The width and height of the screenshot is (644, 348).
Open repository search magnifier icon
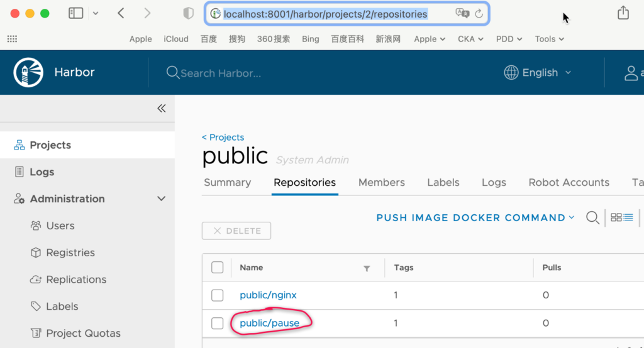[x=592, y=217]
